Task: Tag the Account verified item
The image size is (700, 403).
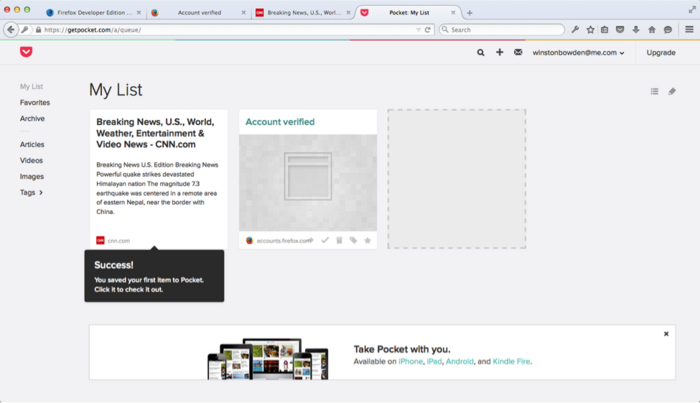Action: 353,240
